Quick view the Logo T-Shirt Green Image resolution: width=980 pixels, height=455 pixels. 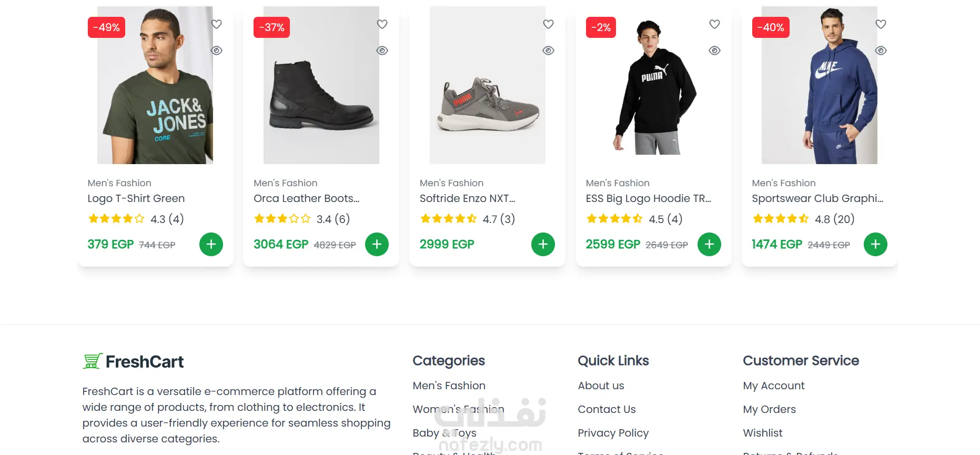[216, 50]
